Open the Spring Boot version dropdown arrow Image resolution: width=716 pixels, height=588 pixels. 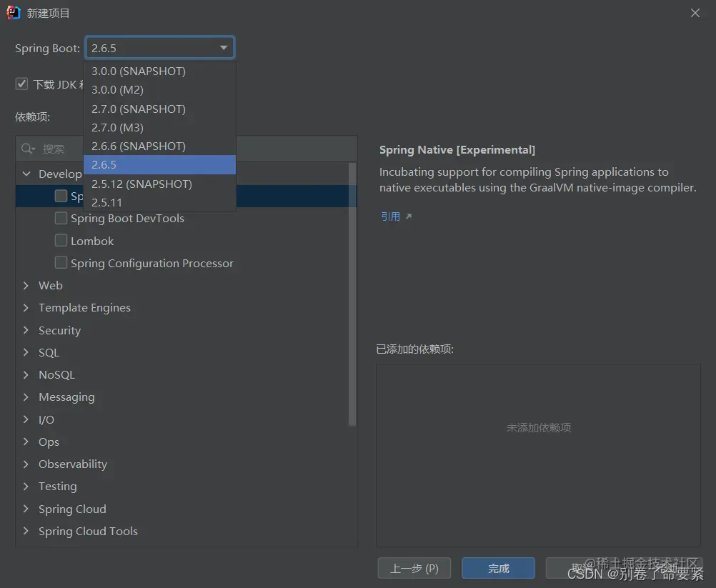[224, 47]
